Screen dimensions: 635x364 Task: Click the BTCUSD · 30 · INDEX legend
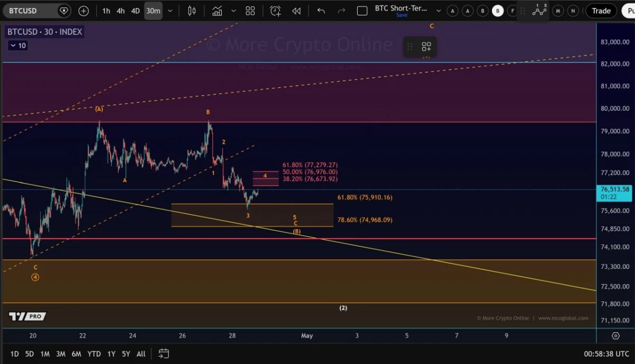45,32
